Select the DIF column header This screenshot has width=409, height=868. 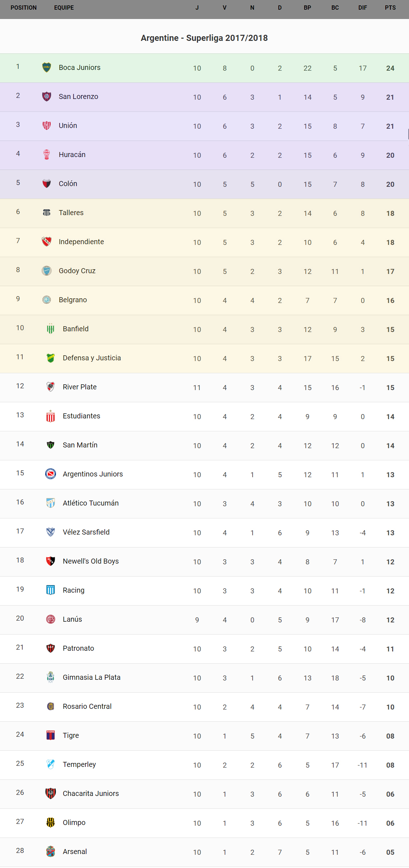point(363,8)
